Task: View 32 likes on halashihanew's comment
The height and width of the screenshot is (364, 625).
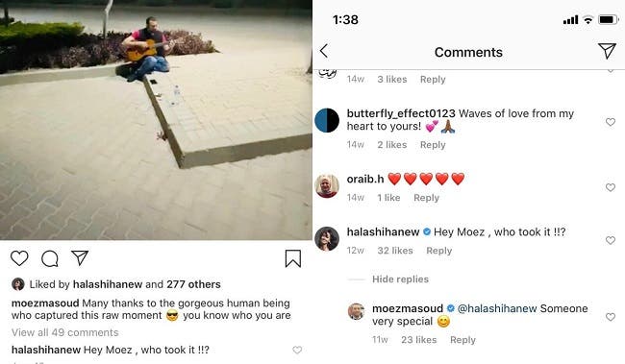Action: pyautogui.click(x=395, y=251)
